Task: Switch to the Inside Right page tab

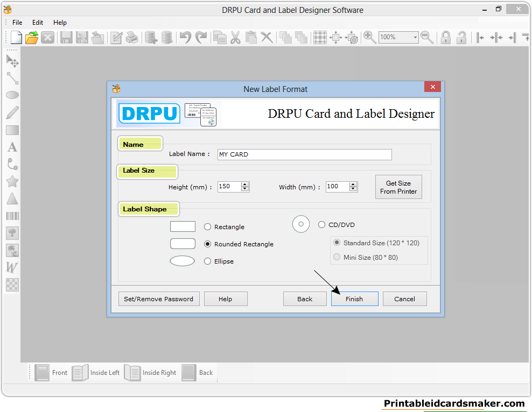Action: pyautogui.click(x=150, y=373)
